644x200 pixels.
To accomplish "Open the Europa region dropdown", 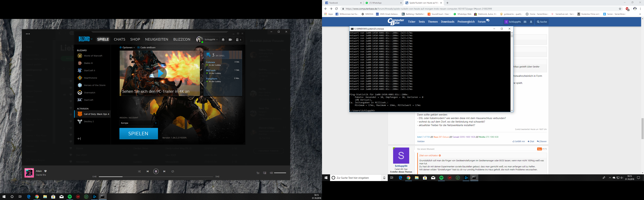I will pyautogui.click(x=139, y=123).
